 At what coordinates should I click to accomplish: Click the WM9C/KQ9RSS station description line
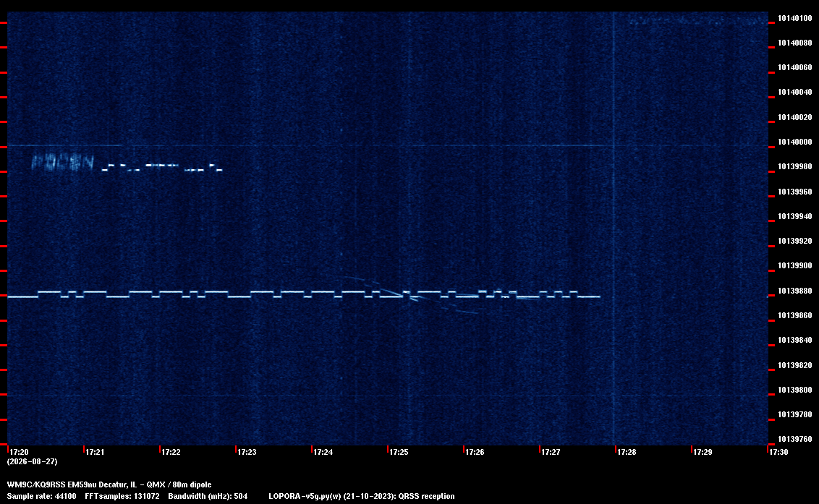pos(109,484)
